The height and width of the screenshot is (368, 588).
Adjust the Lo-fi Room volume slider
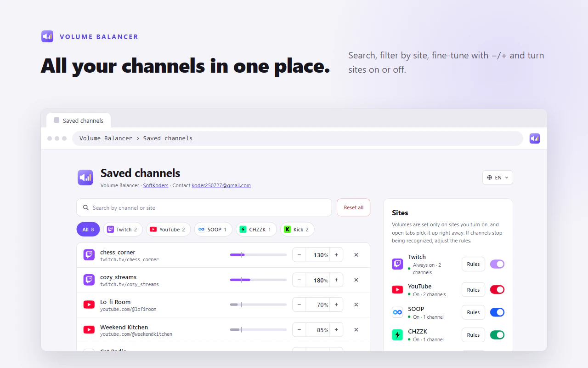pos(258,305)
